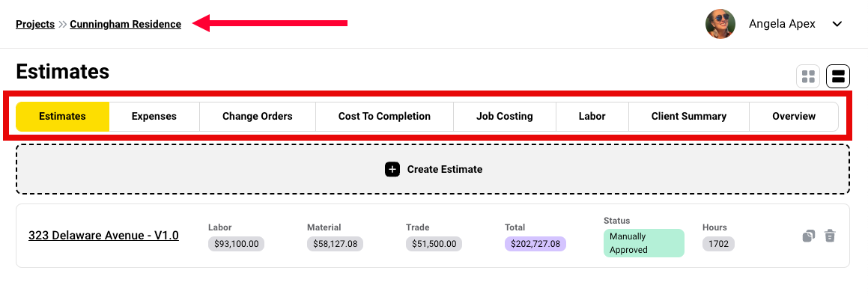Select the Estimates tab
The height and width of the screenshot is (297, 868).
[63, 117]
